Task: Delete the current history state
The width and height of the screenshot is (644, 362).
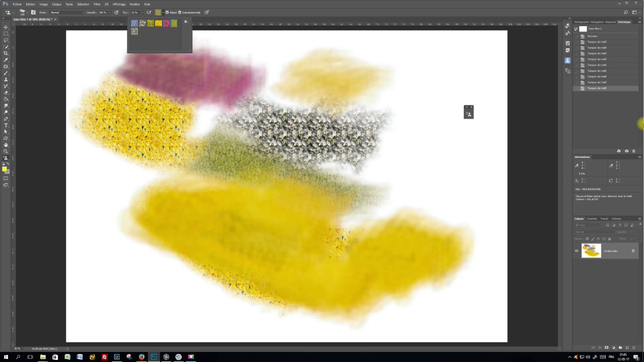Action: click(633, 151)
